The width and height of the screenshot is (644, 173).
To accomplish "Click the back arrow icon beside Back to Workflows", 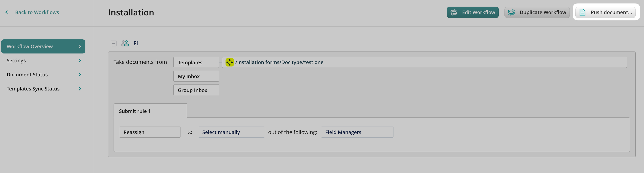I will (x=7, y=12).
